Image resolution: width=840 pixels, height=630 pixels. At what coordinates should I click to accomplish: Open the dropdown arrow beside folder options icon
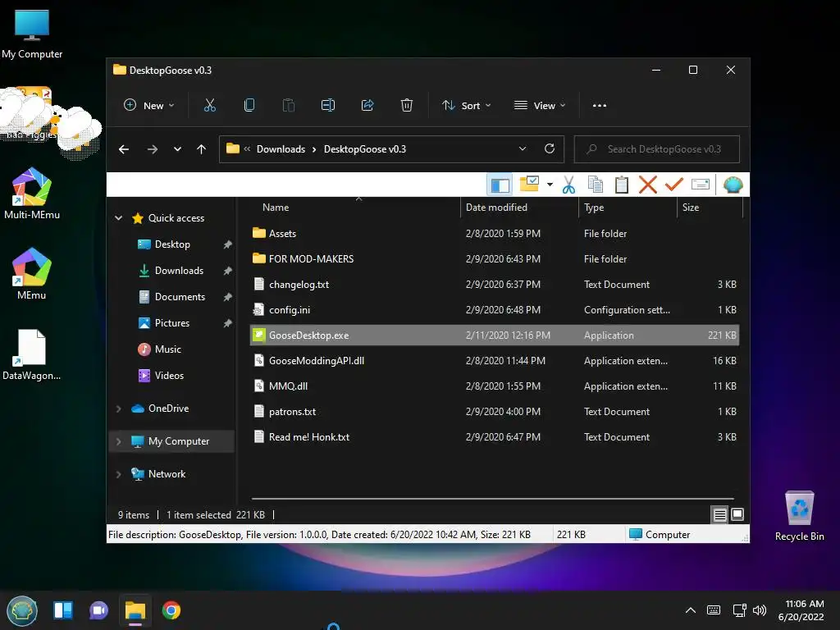point(550,185)
